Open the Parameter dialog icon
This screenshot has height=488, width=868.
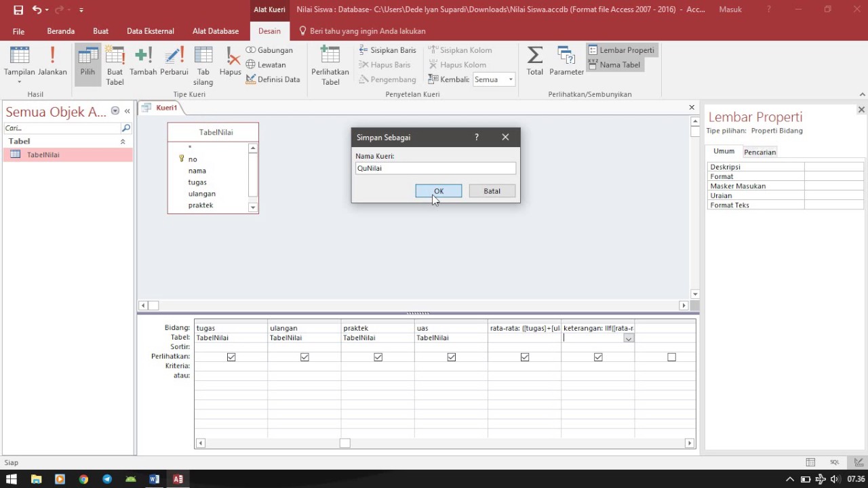566,62
